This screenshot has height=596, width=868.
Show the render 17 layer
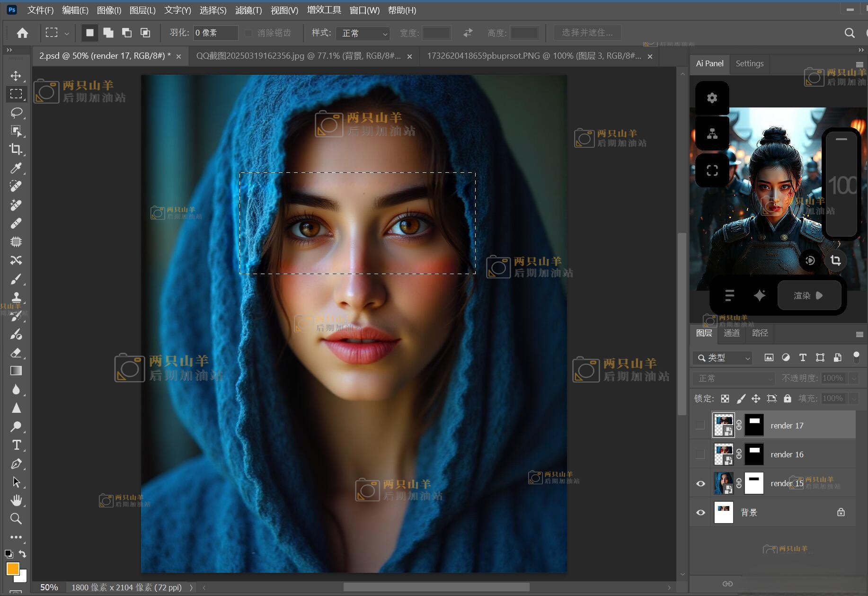700,425
